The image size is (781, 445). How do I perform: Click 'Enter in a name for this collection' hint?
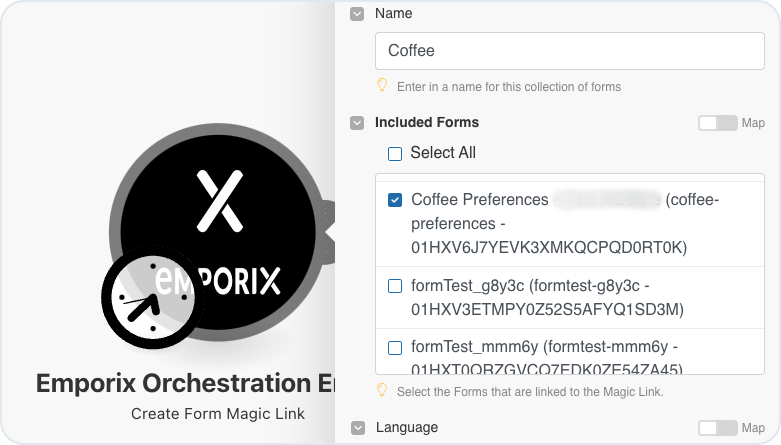click(509, 87)
